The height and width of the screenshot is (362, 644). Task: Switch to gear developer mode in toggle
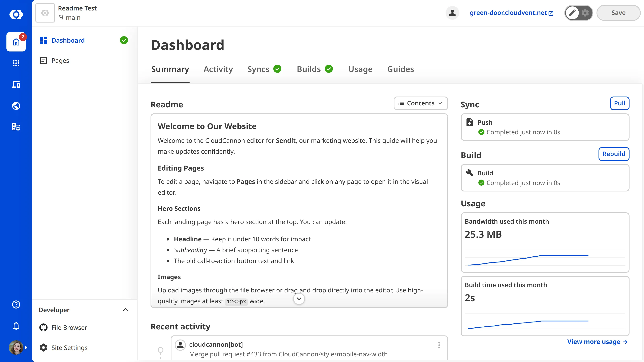pyautogui.click(x=585, y=13)
